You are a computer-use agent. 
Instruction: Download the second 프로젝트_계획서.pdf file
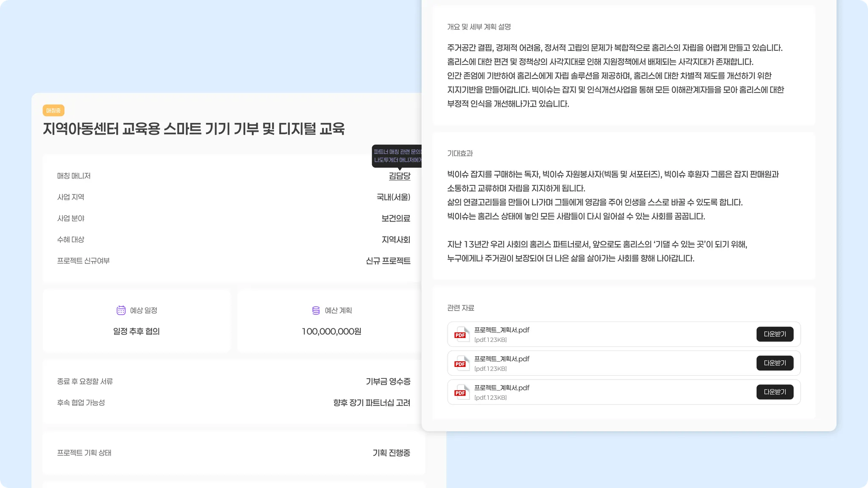tap(774, 363)
